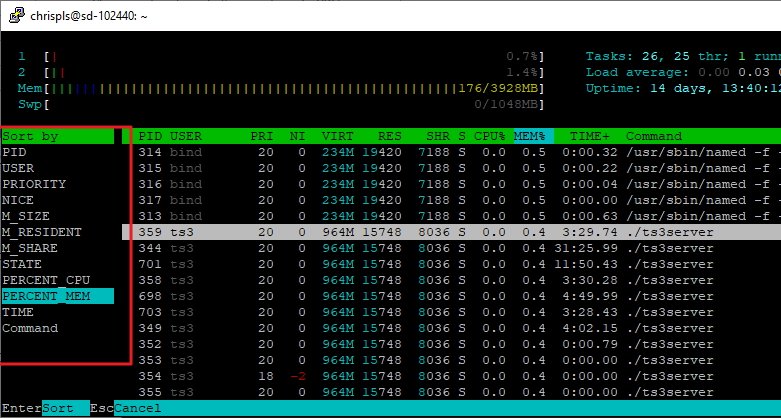Click the Load average line
781x418 pixels.
(683, 72)
